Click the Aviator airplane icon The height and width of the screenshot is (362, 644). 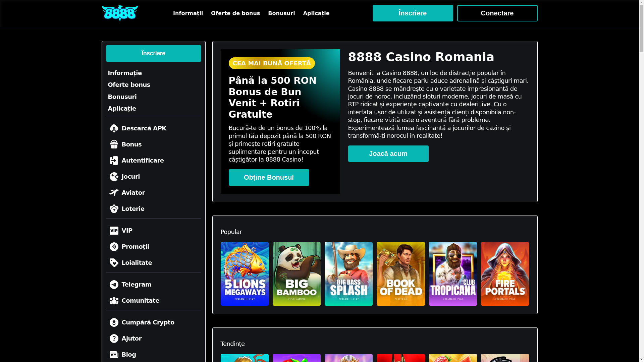click(114, 193)
